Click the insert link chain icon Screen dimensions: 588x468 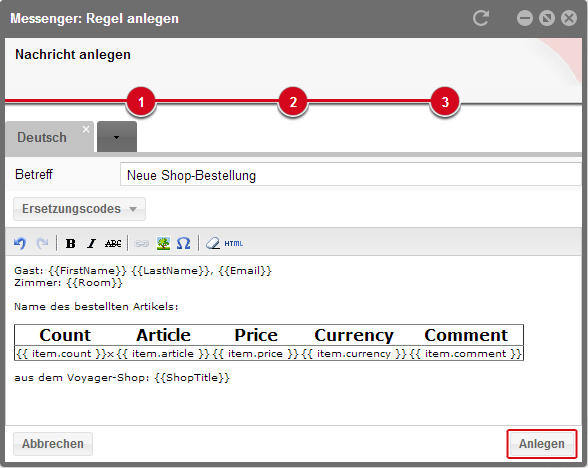(x=141, y=244)
